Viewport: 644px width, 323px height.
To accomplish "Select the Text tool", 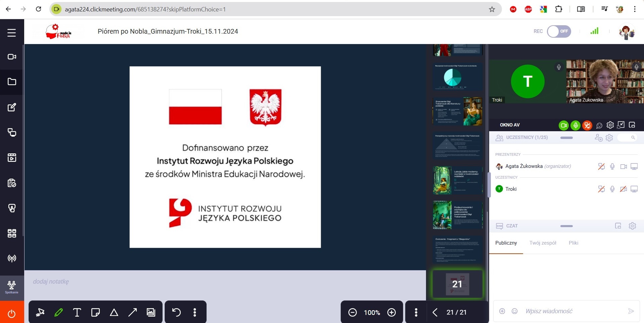I will tap(77, 313).
